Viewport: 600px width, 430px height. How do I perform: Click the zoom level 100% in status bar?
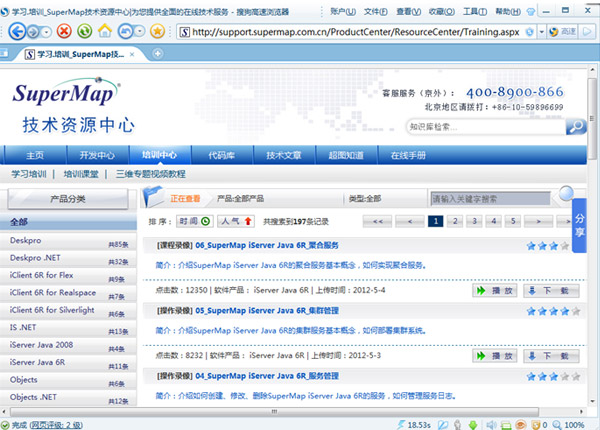click(574, 425)
